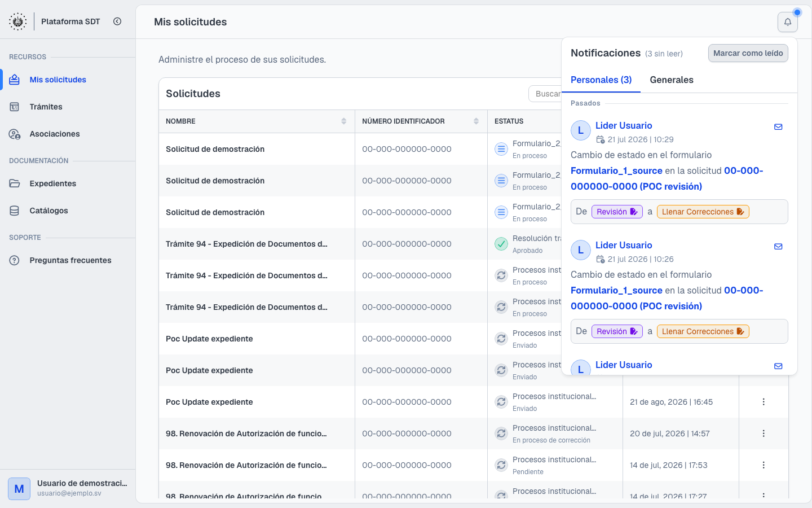
Task: Click usuario@ejemplo.sv in the sidebar footer
Action: 69,493
